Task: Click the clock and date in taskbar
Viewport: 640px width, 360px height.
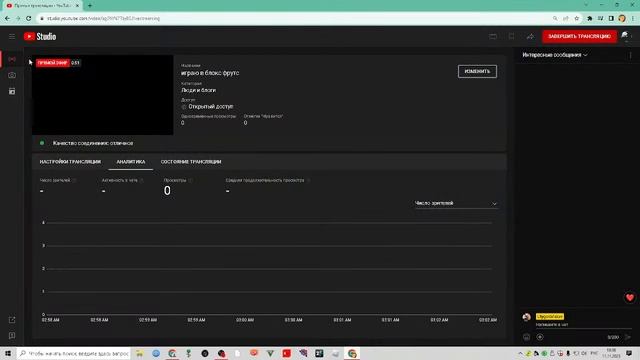Action: click(x=611, y=353)
